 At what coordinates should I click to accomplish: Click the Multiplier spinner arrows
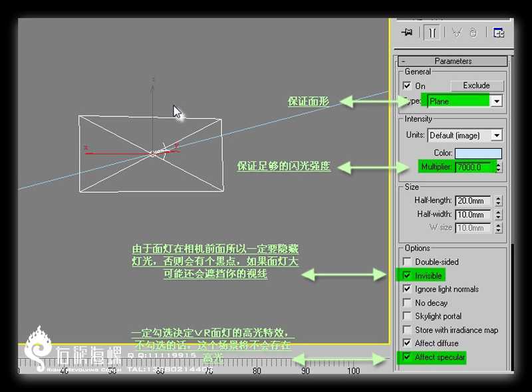click(x=498, y=167)
